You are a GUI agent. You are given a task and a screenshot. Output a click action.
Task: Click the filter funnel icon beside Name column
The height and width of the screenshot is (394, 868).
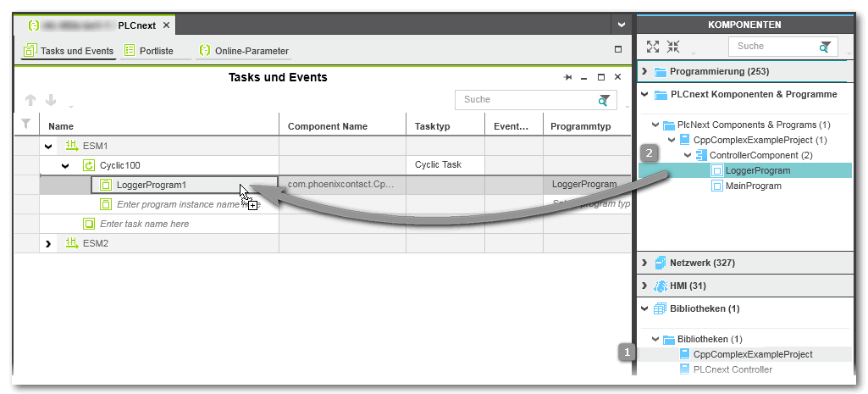26,125
